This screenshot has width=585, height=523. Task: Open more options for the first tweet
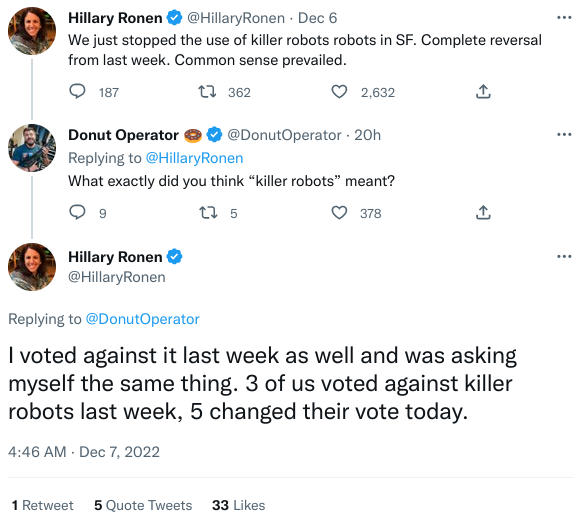coord(564,18)
